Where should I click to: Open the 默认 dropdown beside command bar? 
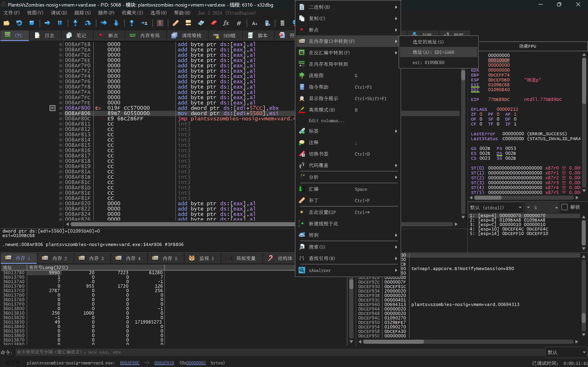tap(566, 352)
